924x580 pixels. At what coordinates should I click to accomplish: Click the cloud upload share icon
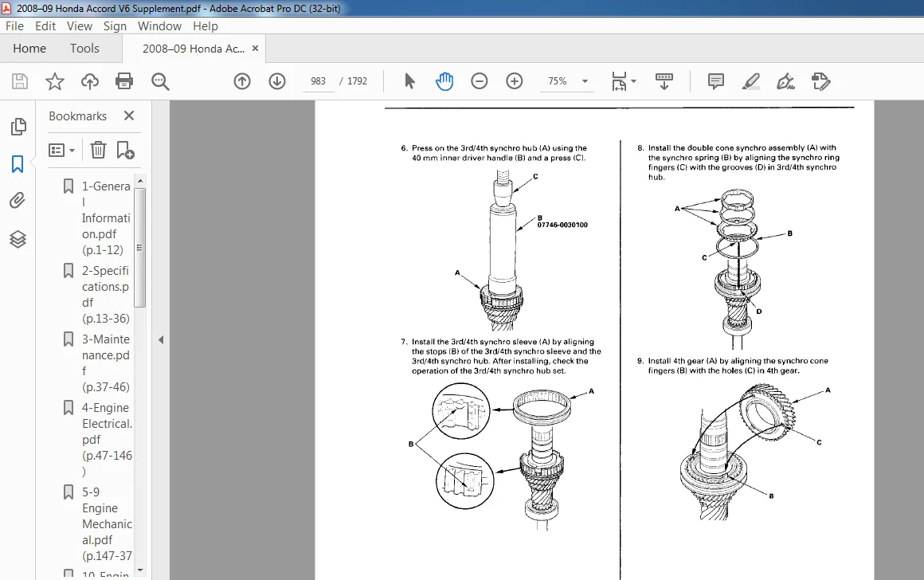tap(89, 81)
